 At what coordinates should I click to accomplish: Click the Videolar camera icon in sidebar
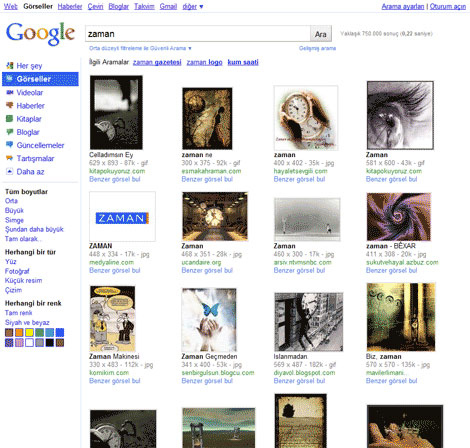coord(10,92)
